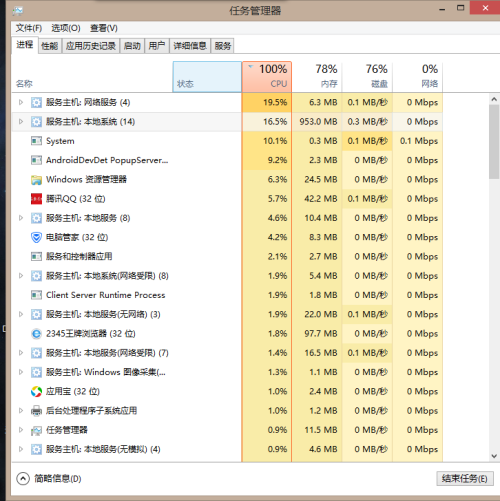The height and width of the screenshot is (501, 500).
Task: Expand 服务主机: 本地服务 (8) group
Action: (x=21, y=218)
